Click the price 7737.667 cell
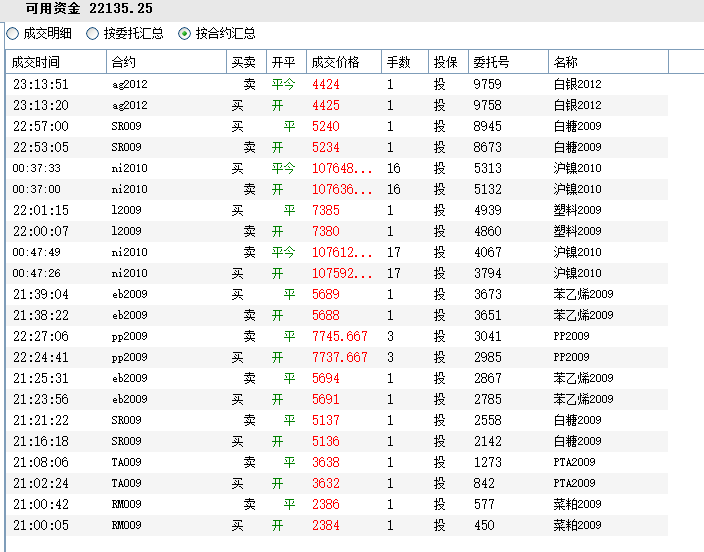 [x=340, y=358]
